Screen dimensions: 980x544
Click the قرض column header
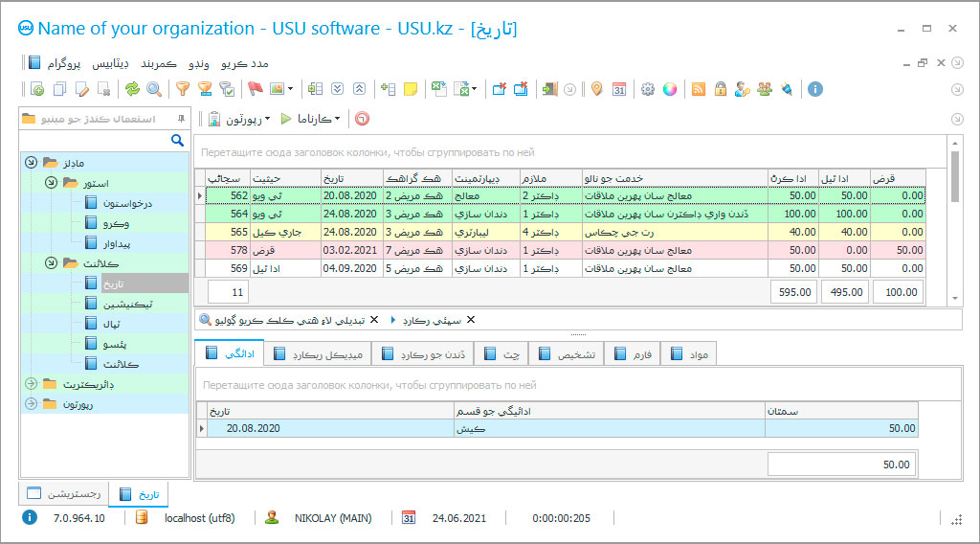898,178
